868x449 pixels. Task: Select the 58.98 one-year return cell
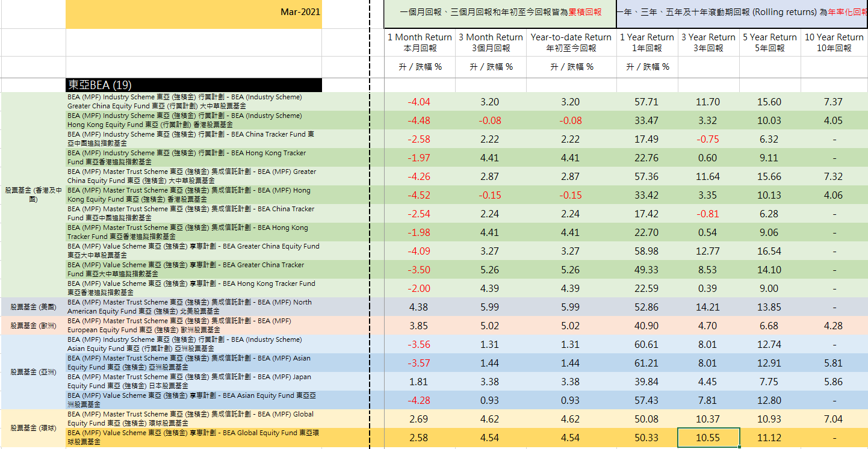click(x=647, y=251)
